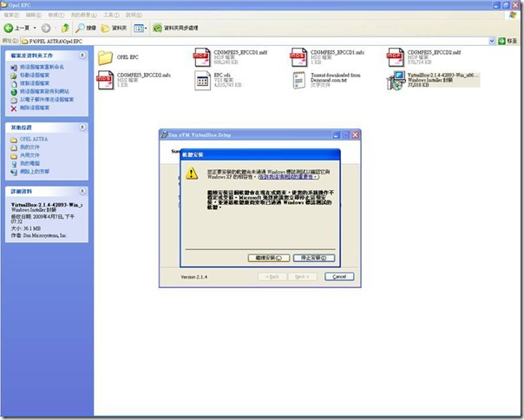
Task: Open the 工具(T) tools menu
Action: (111, 15)
